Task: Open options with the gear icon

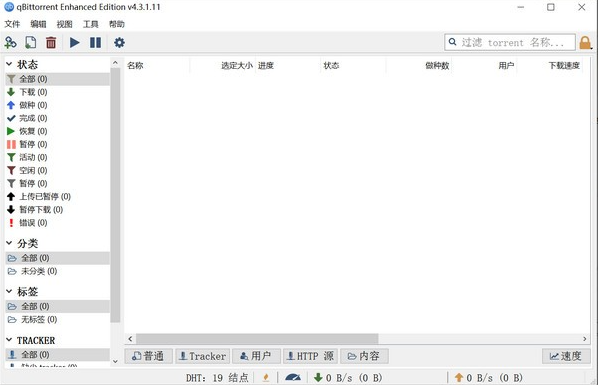Action: 119,42
